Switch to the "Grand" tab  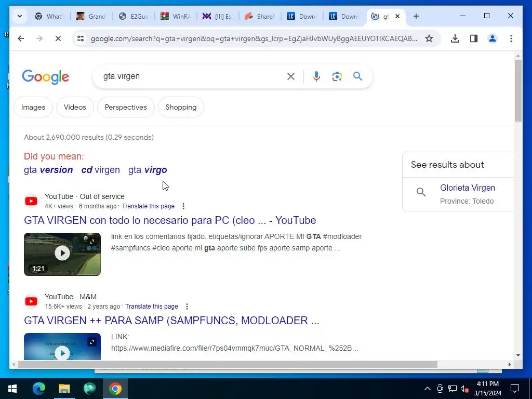[91, 16]
